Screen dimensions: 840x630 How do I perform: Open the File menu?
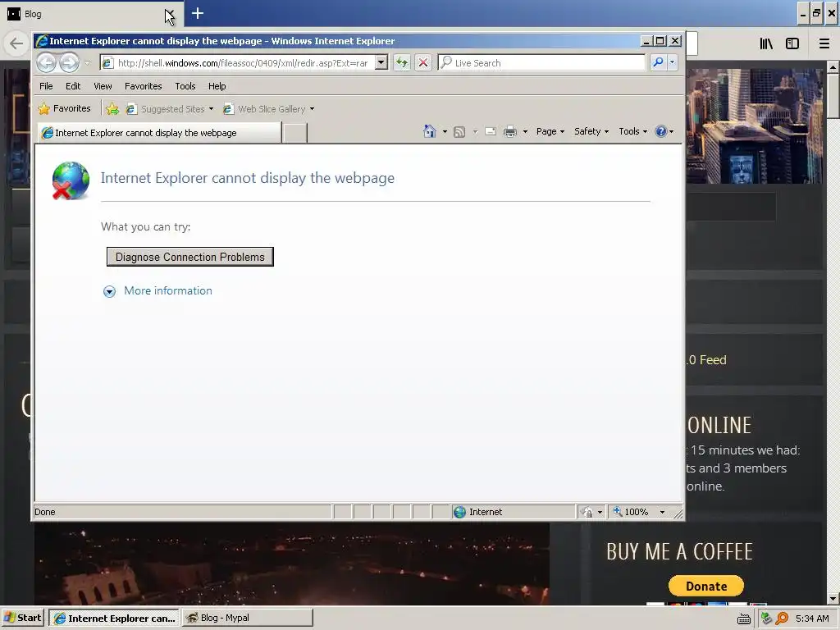click(46, 86)
